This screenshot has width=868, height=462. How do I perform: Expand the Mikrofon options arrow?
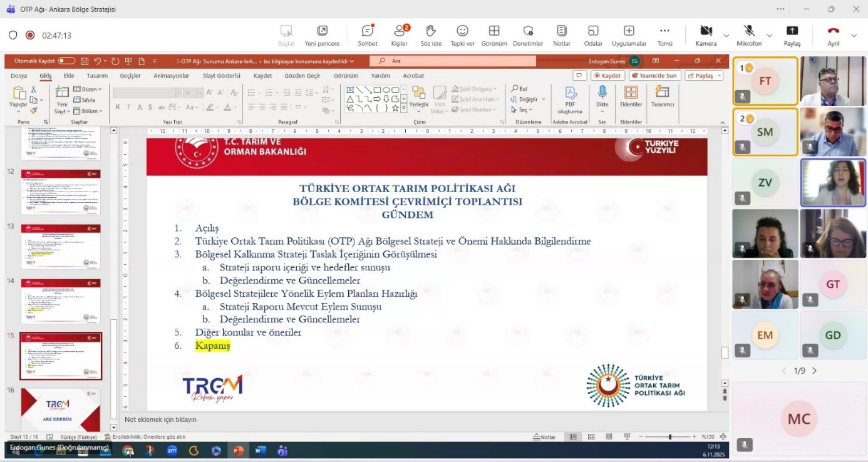click(770, 35)
